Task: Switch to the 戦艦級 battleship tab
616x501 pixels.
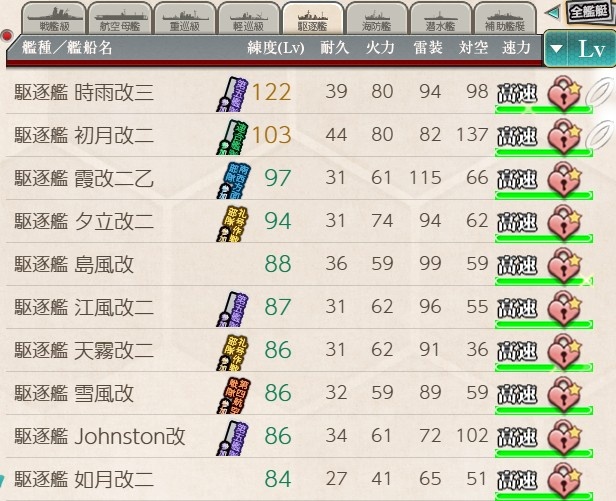Action: (x=54, y=19)
